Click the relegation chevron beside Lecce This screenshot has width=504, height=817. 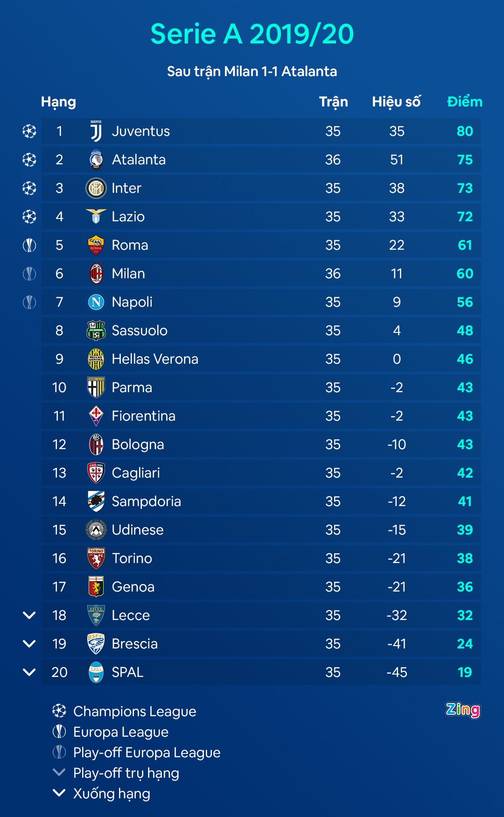tap(29, 615)
